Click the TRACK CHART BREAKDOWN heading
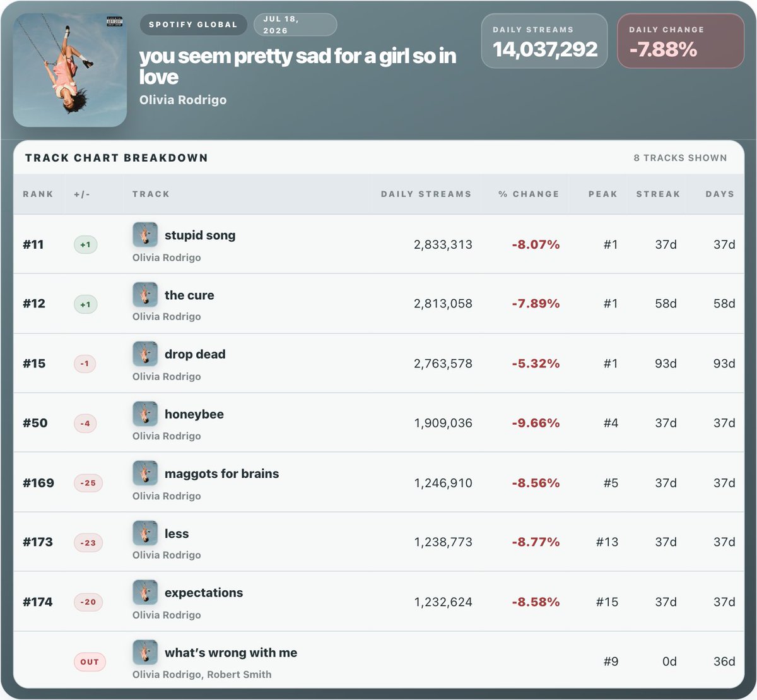 click(117, 158)
